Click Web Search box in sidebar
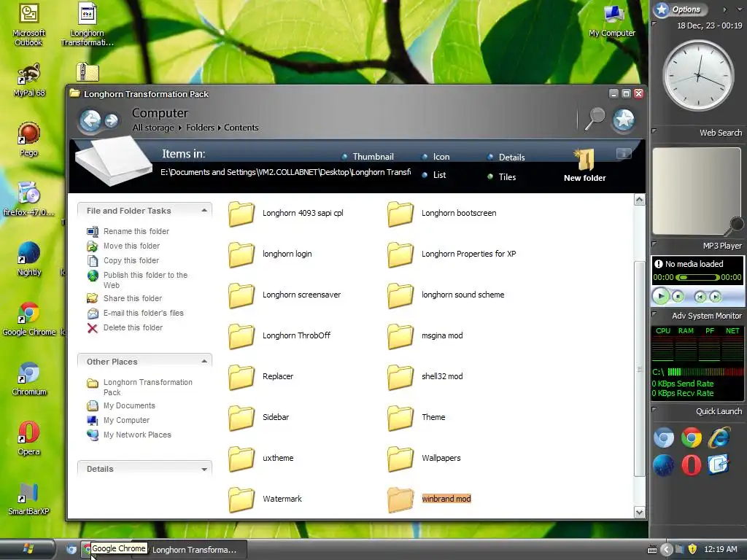Viewport: 747px width, 560px height. click(697, 190)
